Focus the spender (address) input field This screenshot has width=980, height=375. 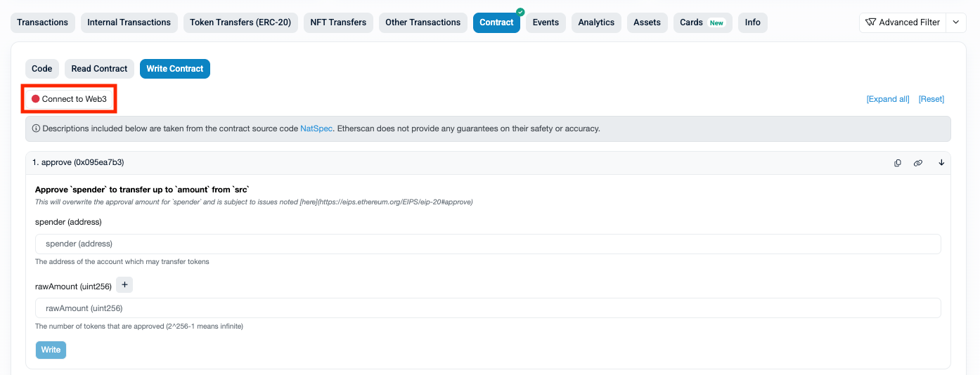tap(488, 244)
